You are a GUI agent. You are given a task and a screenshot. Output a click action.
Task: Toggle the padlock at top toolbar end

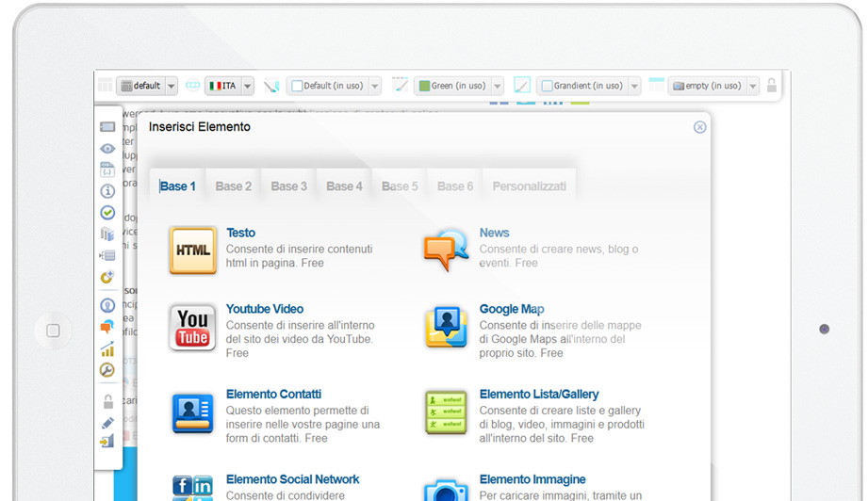tap(772, 86)
